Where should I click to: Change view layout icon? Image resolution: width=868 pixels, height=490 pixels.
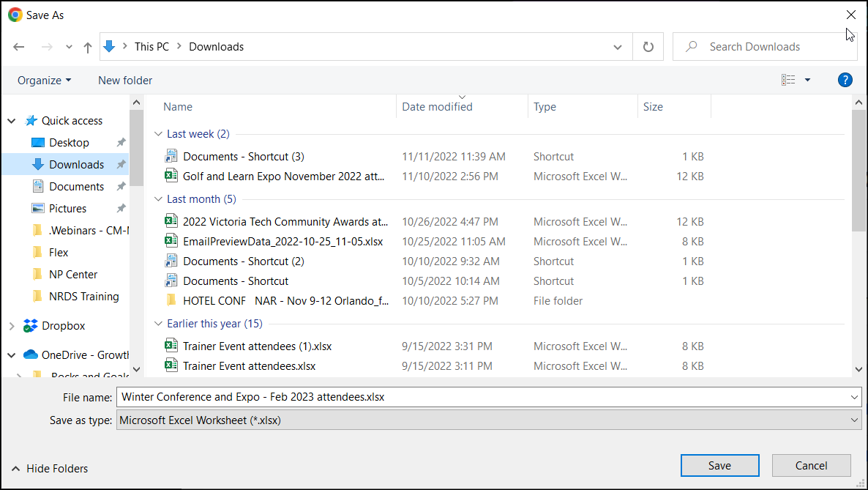coord(788,81)
